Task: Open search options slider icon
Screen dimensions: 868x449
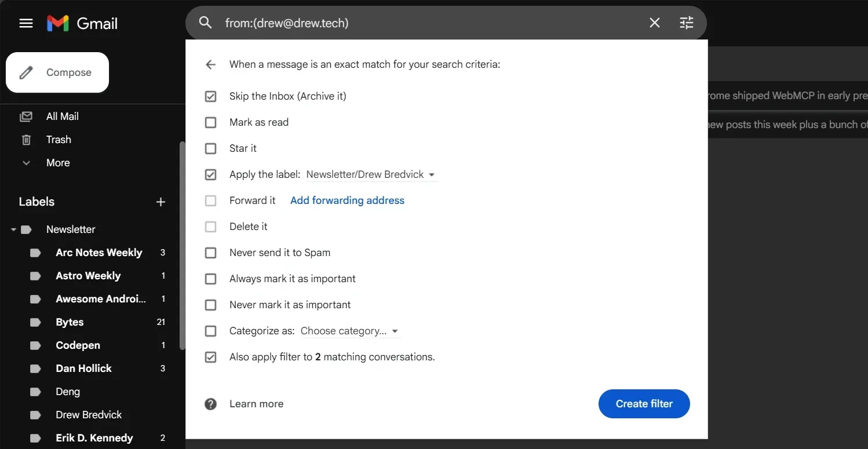Action: click(686, 23)
